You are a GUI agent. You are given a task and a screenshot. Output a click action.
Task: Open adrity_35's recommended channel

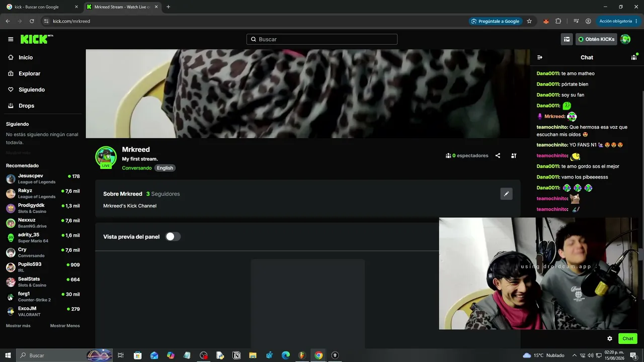[x=43, y=238]
